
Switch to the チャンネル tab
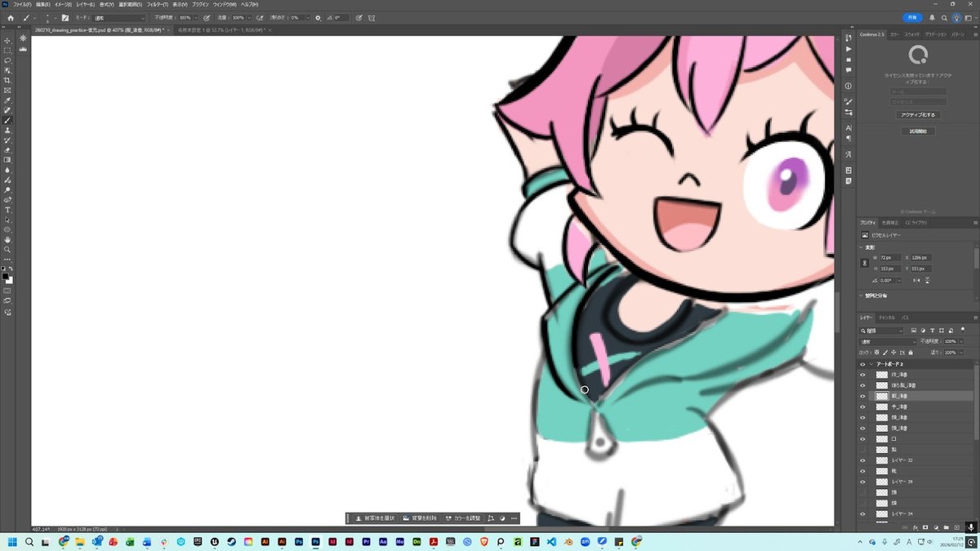tap(887, 317)
